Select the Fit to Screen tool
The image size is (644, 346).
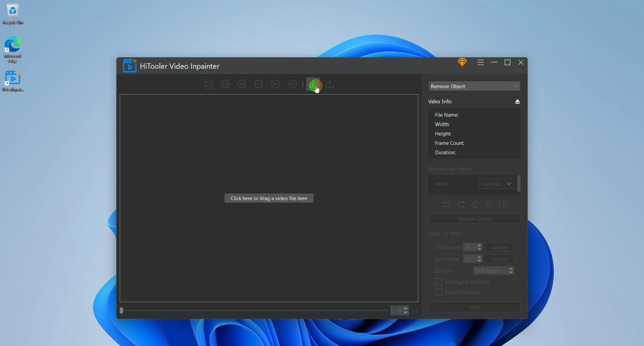click(x=208, y=84)
